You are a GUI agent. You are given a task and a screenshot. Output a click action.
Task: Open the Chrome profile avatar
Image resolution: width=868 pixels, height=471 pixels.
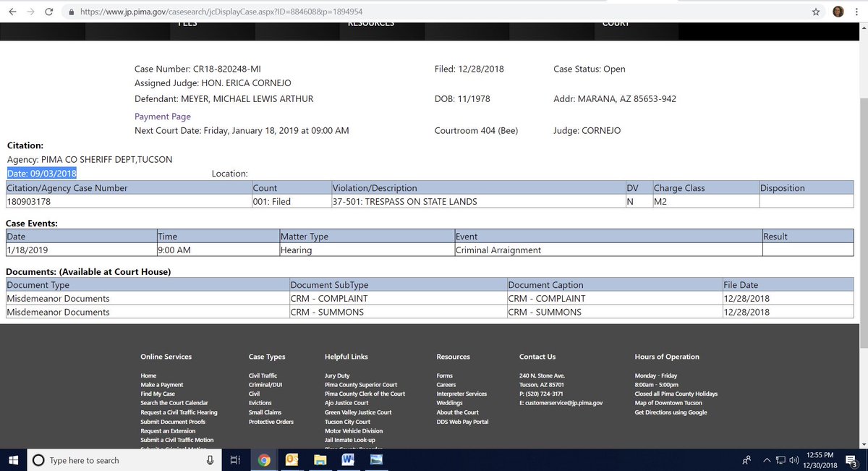coord(838,12)
